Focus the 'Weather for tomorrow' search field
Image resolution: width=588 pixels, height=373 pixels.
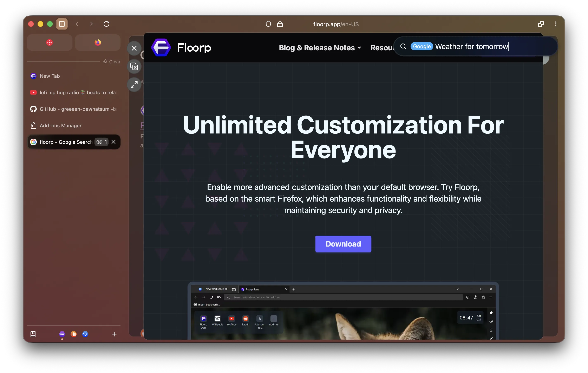(x=476, y=46)
